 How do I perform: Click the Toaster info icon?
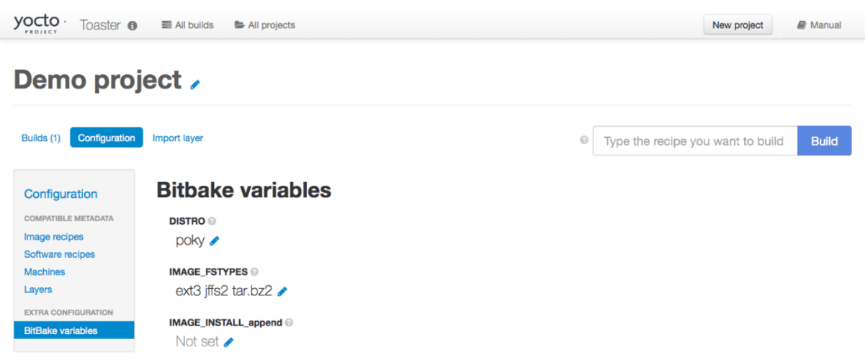pos(133,25)
